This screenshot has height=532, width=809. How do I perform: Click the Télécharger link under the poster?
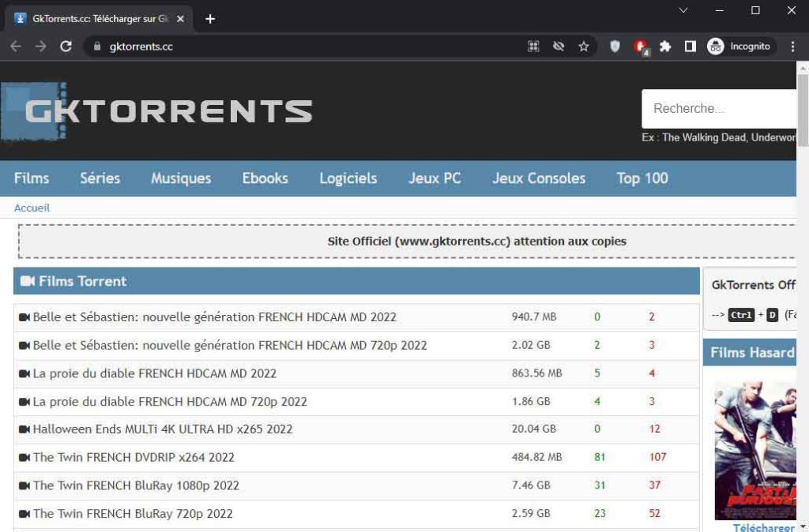pos(764,527)
